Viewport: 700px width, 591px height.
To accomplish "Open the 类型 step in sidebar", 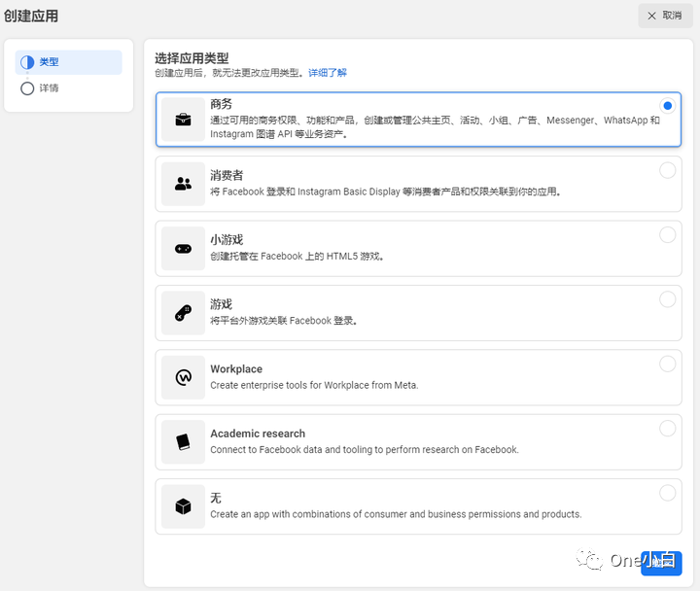I will (68, 62).
